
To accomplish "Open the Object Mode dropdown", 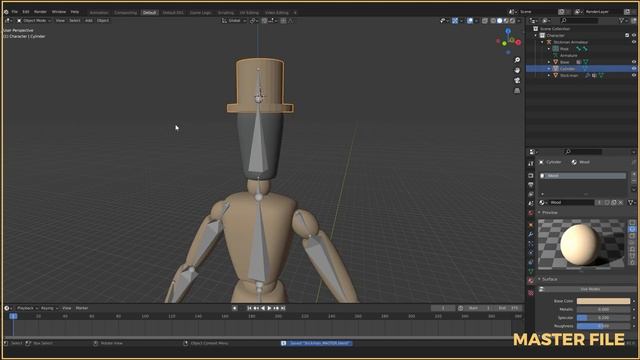I will coord(34,20).
